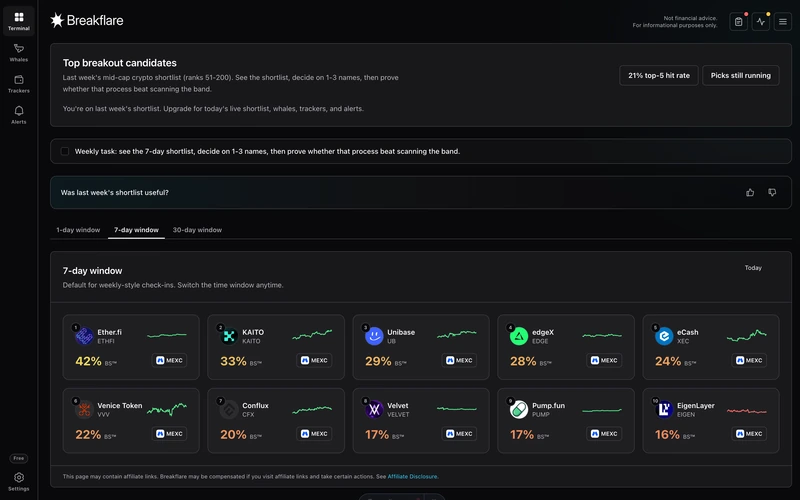Click 'Was last week's shortlist useful?' text
Image resolution: width=800 pixels, height=500 pixels.
[x=114, y=192]
